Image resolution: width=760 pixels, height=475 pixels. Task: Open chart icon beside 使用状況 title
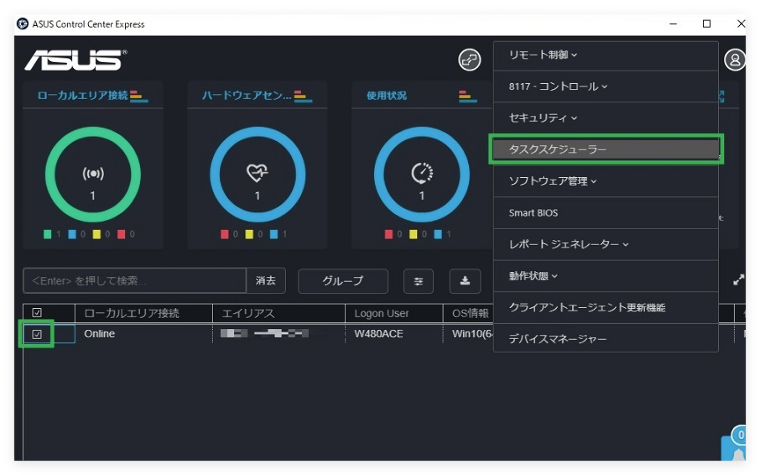467,95
